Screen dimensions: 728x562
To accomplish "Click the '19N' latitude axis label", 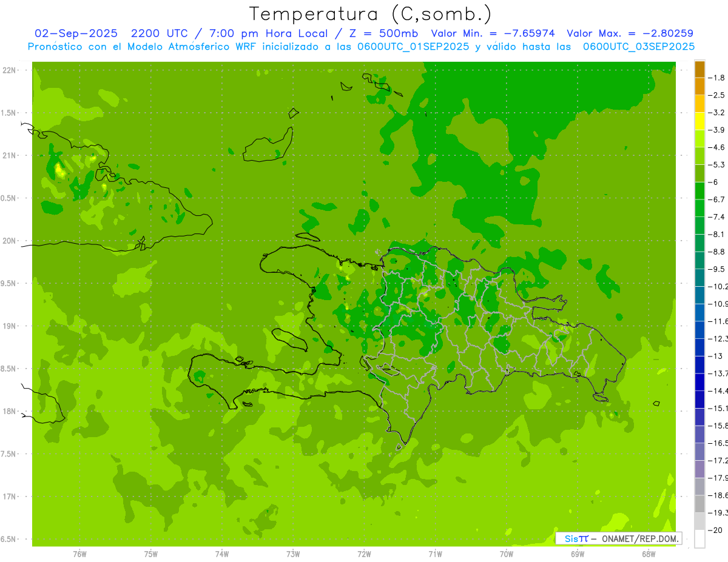I will point(10,326).
